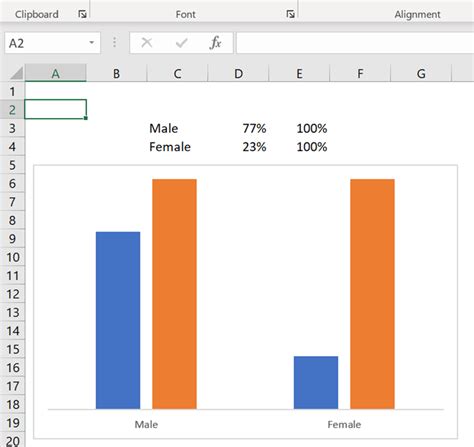The image size is (474, 447).
Task: Click the Female axis label in chart
Action: (344, 424)
